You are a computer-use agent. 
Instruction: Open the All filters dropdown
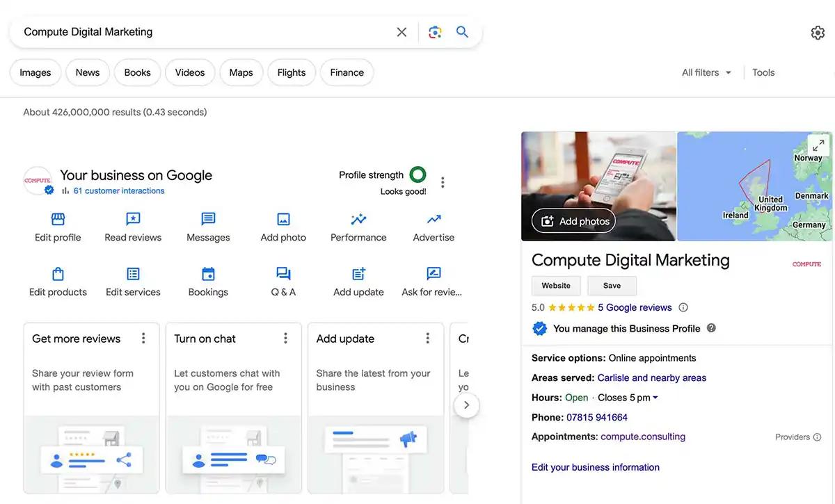tap(706, 72)
